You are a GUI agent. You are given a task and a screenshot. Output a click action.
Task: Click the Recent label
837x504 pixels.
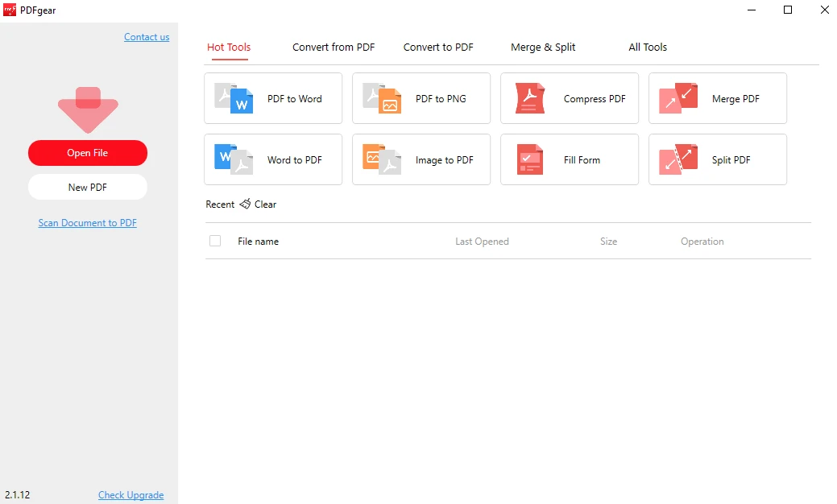point(220,204)
